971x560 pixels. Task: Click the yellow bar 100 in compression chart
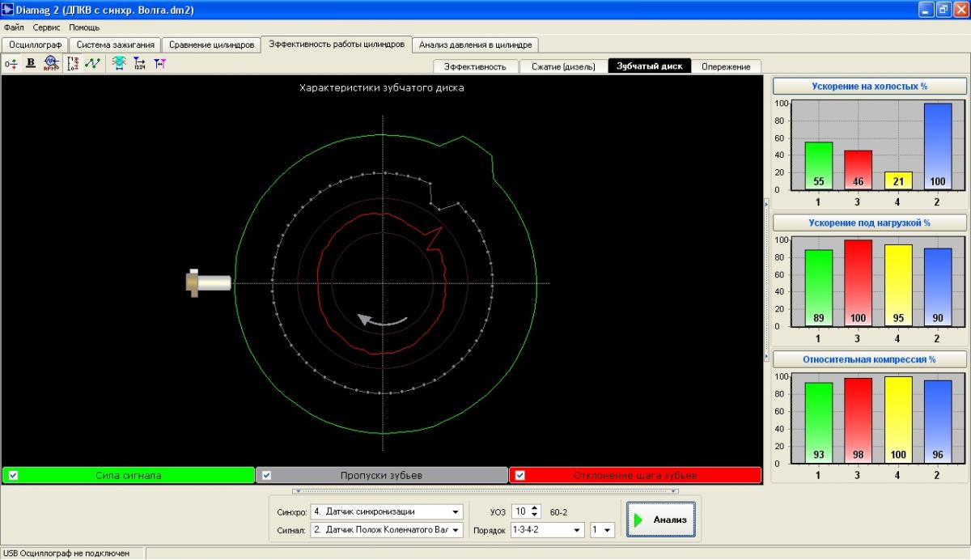(x=897, y=420)
